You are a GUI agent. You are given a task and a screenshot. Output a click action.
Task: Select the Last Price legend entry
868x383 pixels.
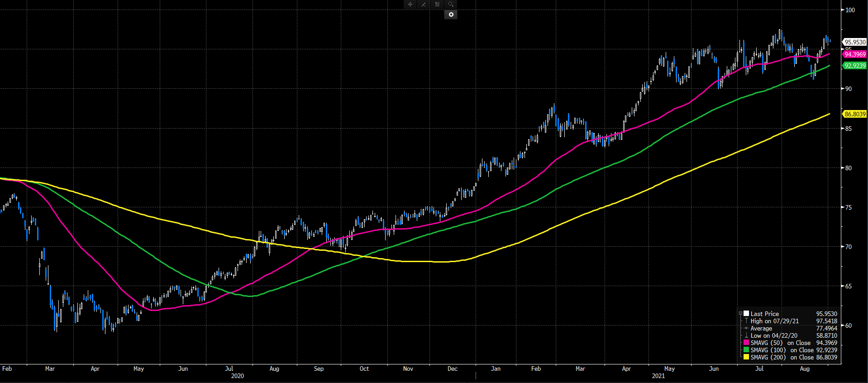click(x=765, y=314)
